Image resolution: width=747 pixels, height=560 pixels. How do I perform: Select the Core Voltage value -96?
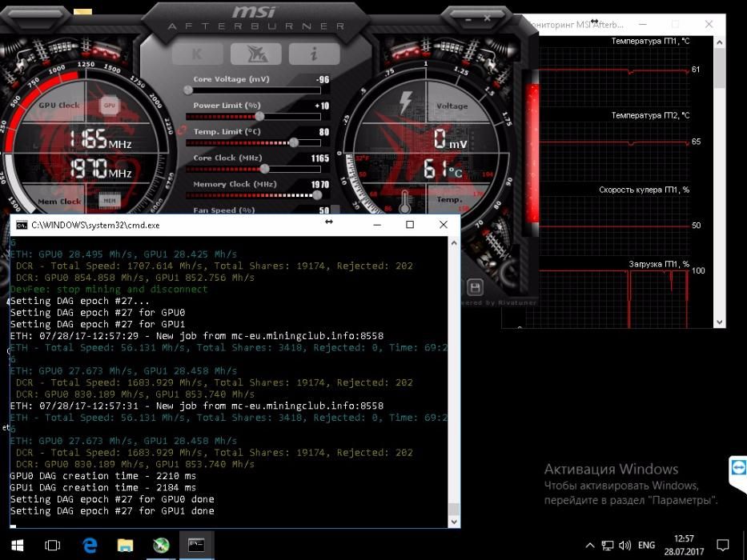pos(323,79)
